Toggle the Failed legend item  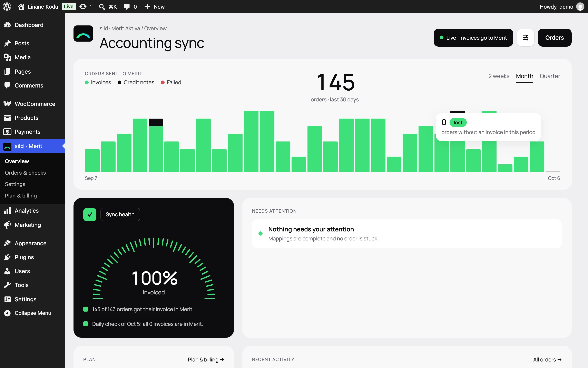pyautogui.click(x=171, y=82)
